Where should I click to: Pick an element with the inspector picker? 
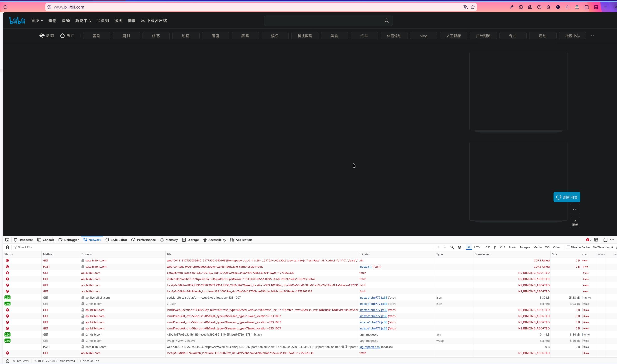pos(7,240)
